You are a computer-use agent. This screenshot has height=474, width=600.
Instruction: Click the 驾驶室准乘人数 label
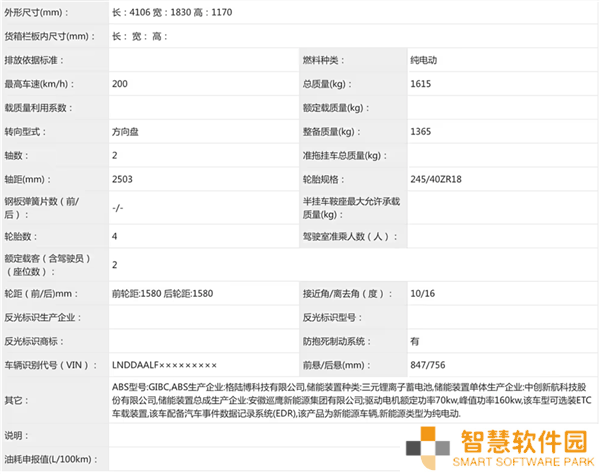click(350, 237)
